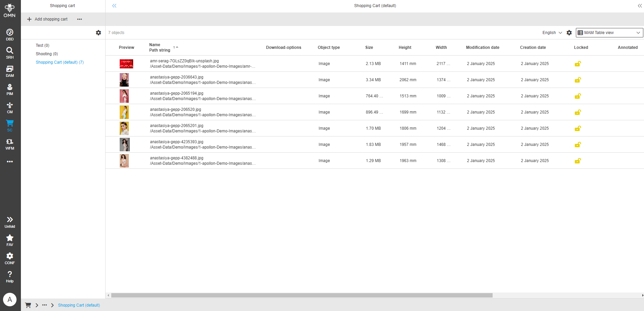Open the SRH search module
This screenshot has width=644, height=311.
tap(10, 53)
